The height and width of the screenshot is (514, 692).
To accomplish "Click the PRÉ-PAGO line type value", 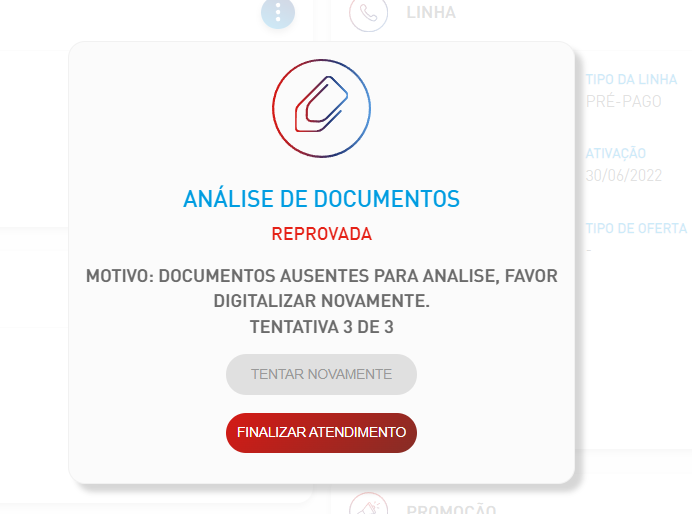I will 623,101.
